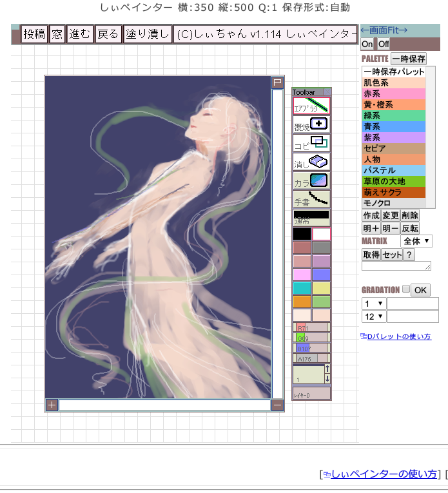This screenshot has width=448, height=493.
Task: Click the 進む (redo) button
Action: [80, 34]
